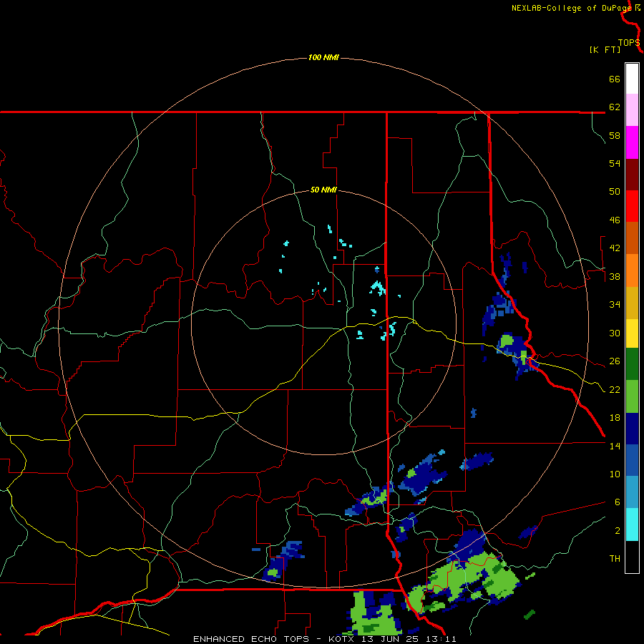This screenshot has width=644, height=644.
Task: Click the bright orange legend swatch
Action: coord(632,270)
